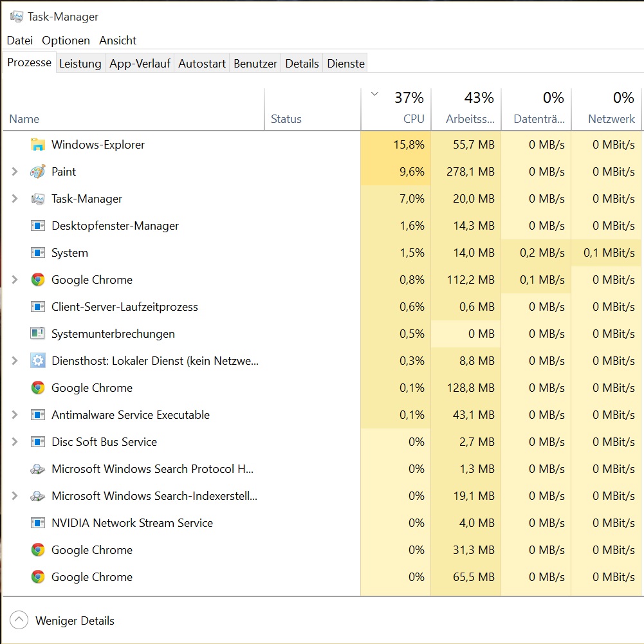Expand the Microsoft Windows Search-Indexerstell group
Viewport: 644px width, 644px height.
point(15,496)
